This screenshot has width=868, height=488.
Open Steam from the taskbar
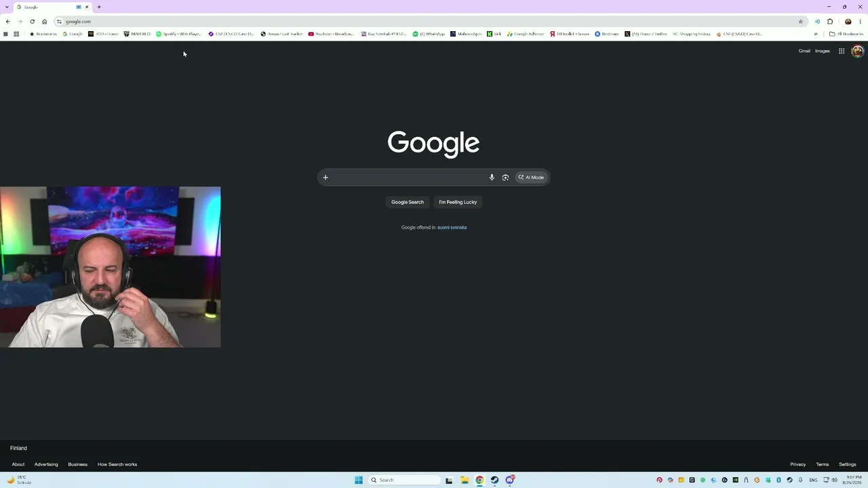[494, 481]
